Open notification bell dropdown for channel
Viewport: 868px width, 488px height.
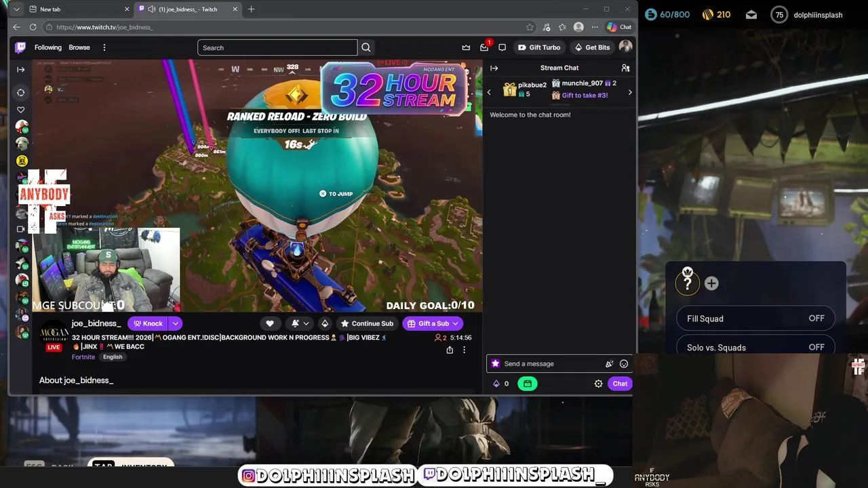tap(299, 323)
